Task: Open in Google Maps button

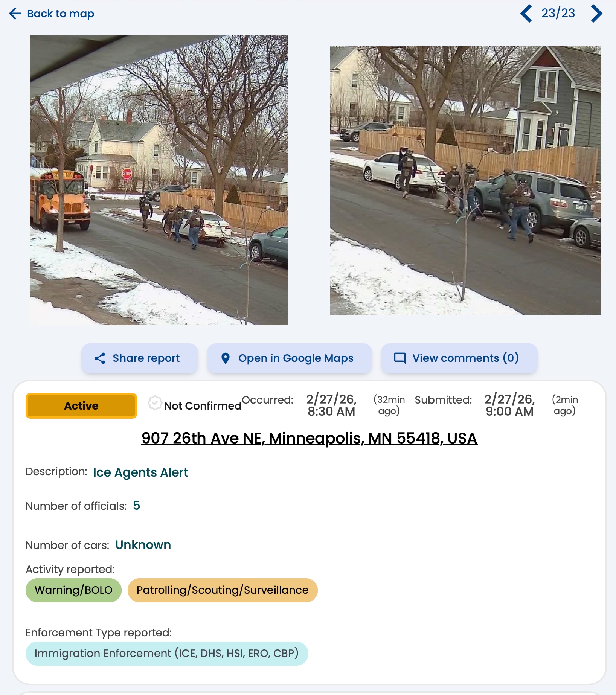Action: pyautogui.click(x=290, y=358)
